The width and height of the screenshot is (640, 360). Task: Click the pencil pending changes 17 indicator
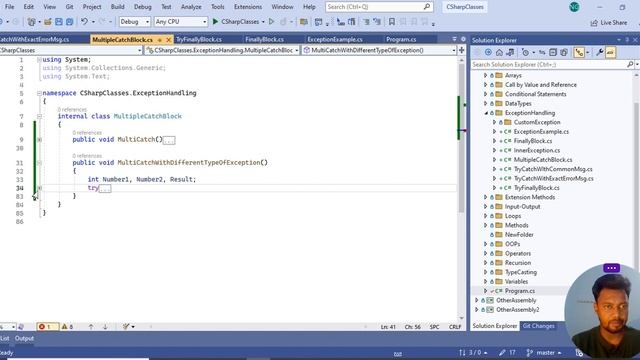point(507,353)
